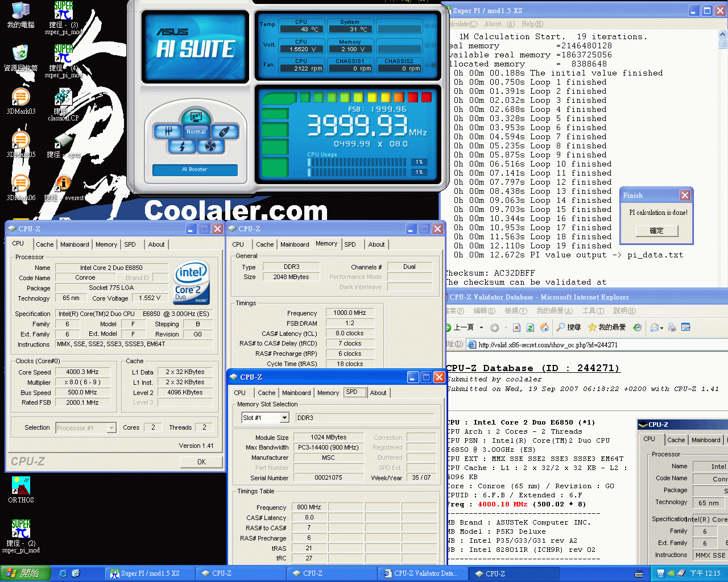This screenshot has height=582, width=728.
Task: Click 確定 button in Finish dialog
Action: point(656,231)
